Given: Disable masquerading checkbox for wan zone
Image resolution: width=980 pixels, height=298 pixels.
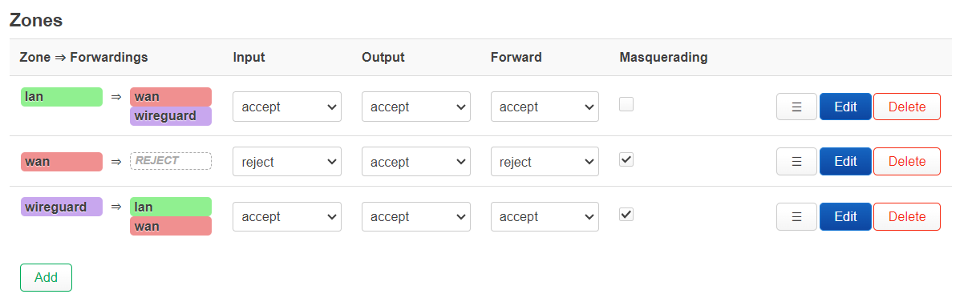Looking at the screenshot, I should 626,159.
